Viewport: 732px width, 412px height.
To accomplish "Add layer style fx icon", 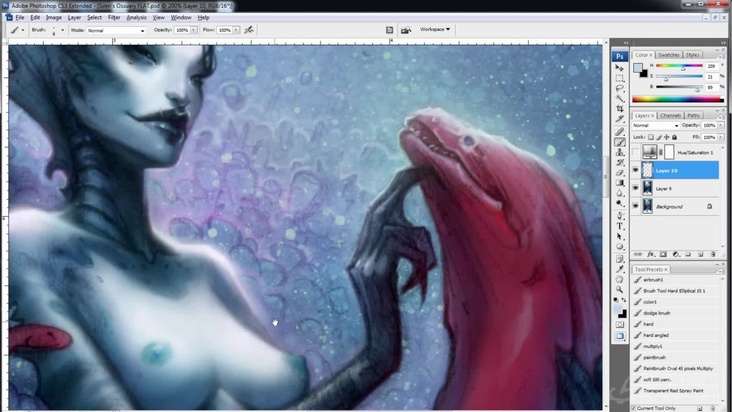I will point(651,254).
